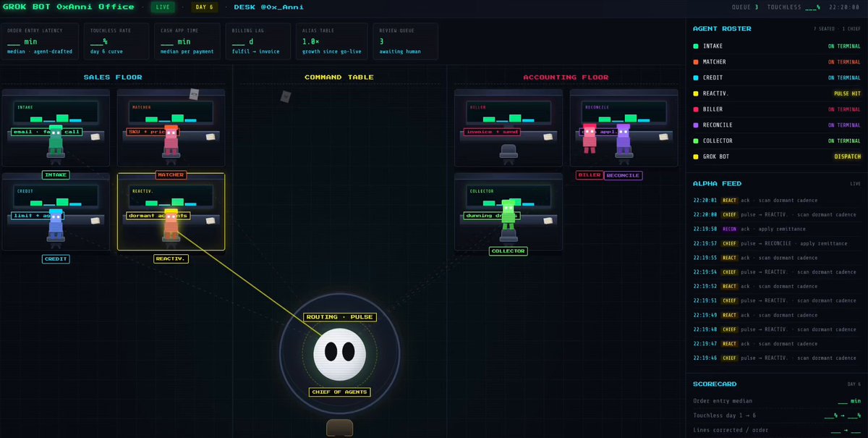Select the pink BILLER robot avatar

click(x=590, y=138)
